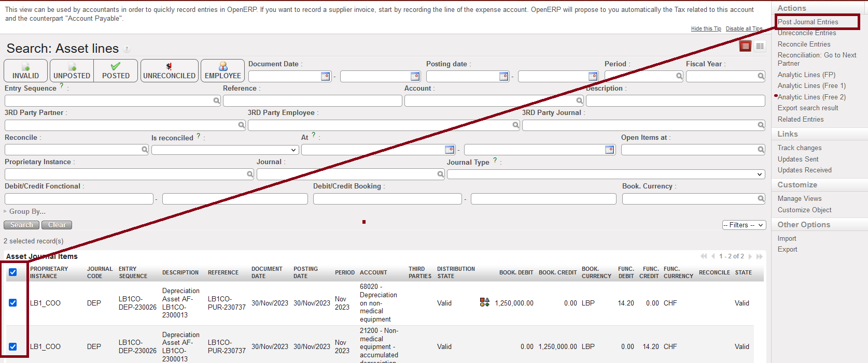Image resolution: width=868 pixels, height=363 pixels.
Task: Go to previous page arrow
Action: click(713, 256)
